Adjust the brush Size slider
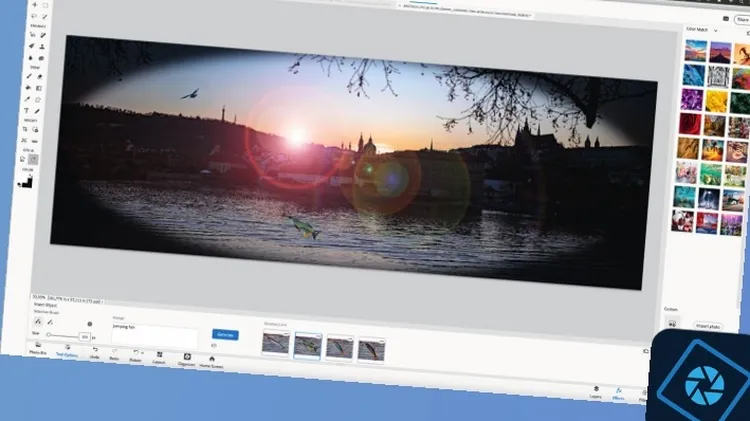Viewport: 750px width, 421px height. (50, 334)
